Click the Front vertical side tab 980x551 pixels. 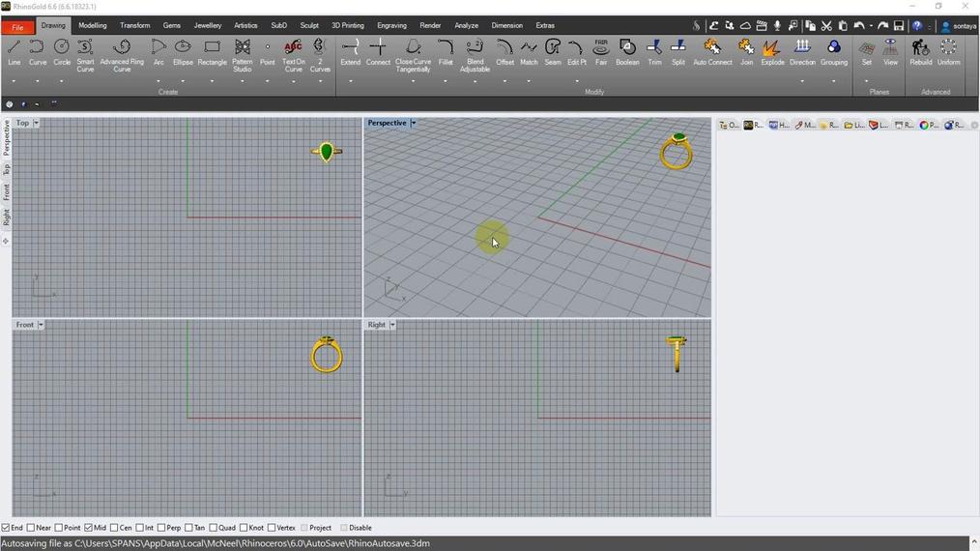point(6,192)
